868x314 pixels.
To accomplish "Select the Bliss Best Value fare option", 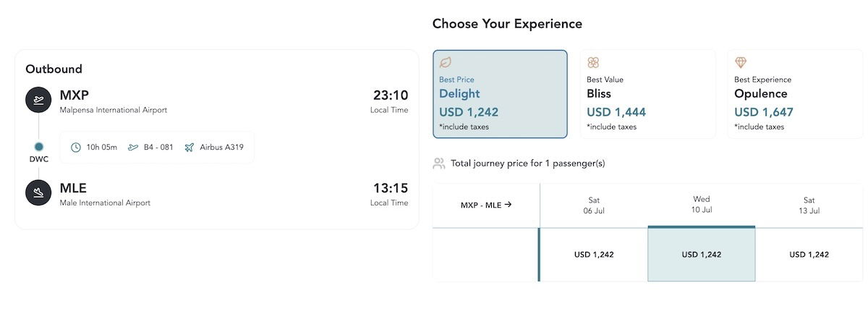I will 647,94.
